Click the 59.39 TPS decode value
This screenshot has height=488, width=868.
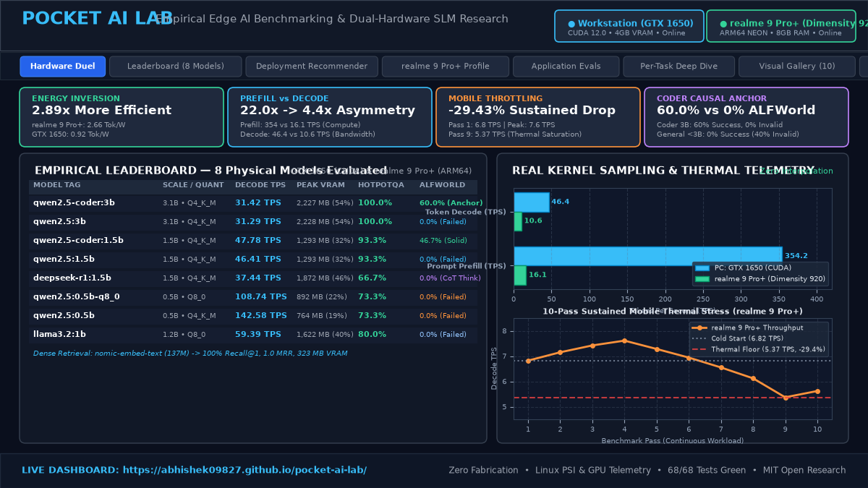[258, 335]
